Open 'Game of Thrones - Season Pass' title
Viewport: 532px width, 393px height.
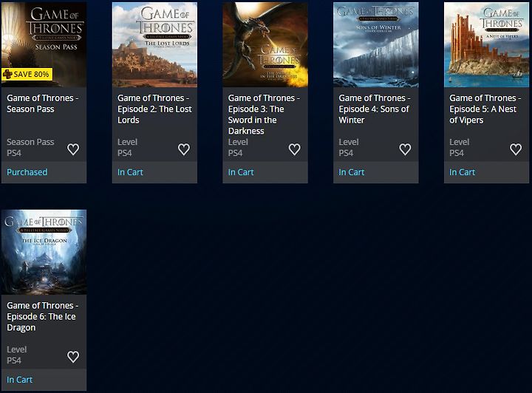coord(42,103)
